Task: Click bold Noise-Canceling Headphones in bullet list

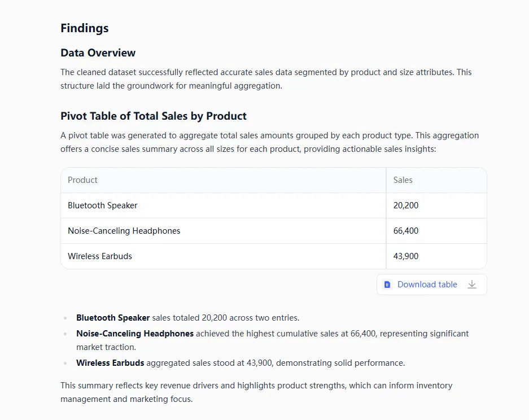Action: pos(135,334)
